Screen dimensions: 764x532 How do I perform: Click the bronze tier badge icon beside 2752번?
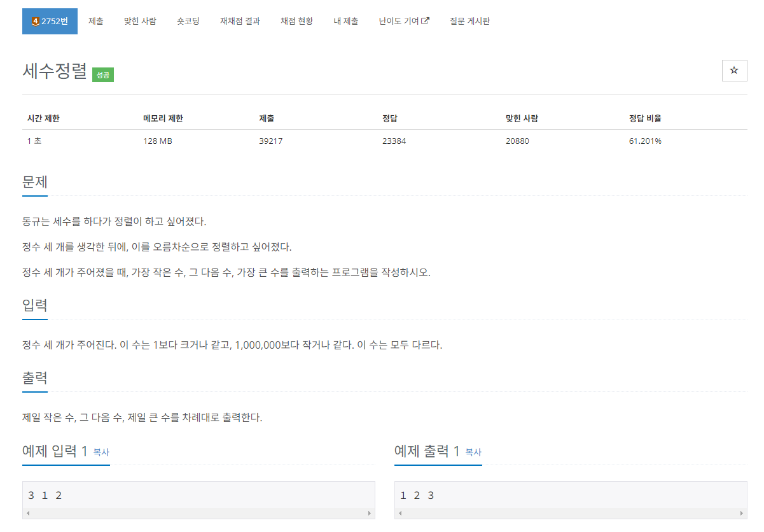point(35,21)
